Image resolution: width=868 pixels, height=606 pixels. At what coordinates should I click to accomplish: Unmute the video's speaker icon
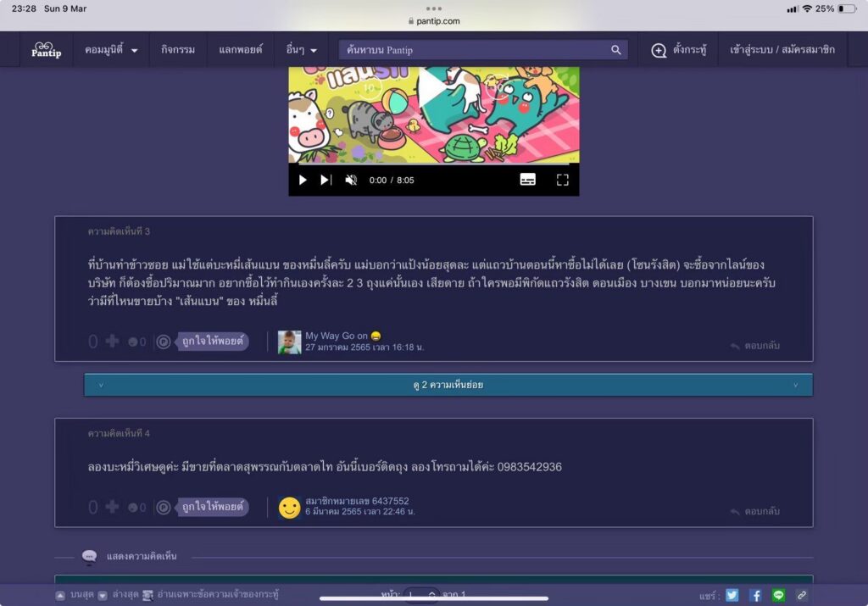tap(351, 180)
